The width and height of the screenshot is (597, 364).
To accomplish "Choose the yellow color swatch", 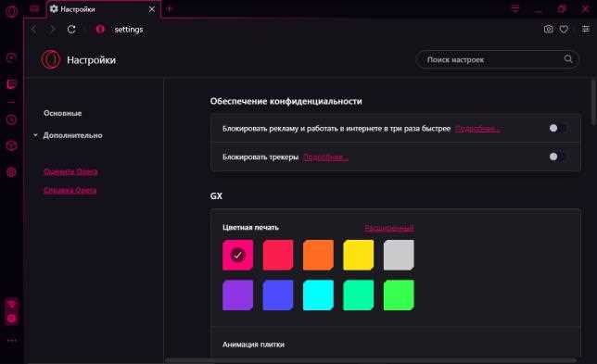I will click(358, 255).
